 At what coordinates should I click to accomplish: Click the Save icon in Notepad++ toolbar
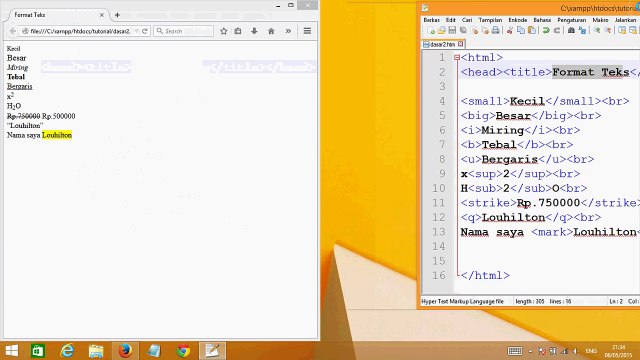pyautogui.click(x=452, y=31)
